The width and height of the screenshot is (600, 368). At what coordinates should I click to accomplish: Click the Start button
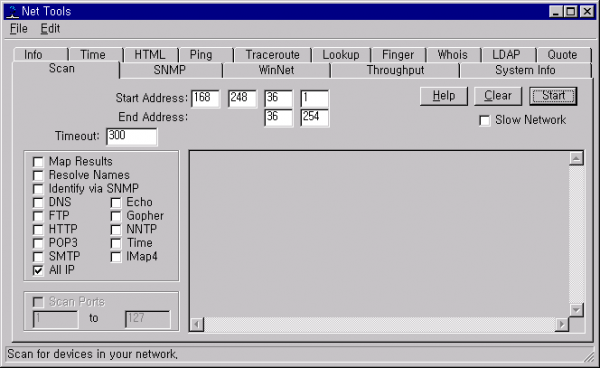click(x=553, y=96)
